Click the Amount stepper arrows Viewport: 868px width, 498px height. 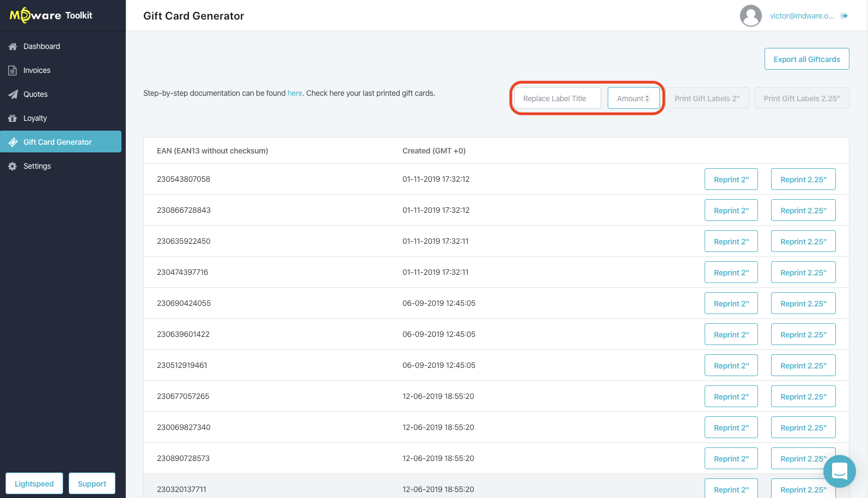coord(647,99)
